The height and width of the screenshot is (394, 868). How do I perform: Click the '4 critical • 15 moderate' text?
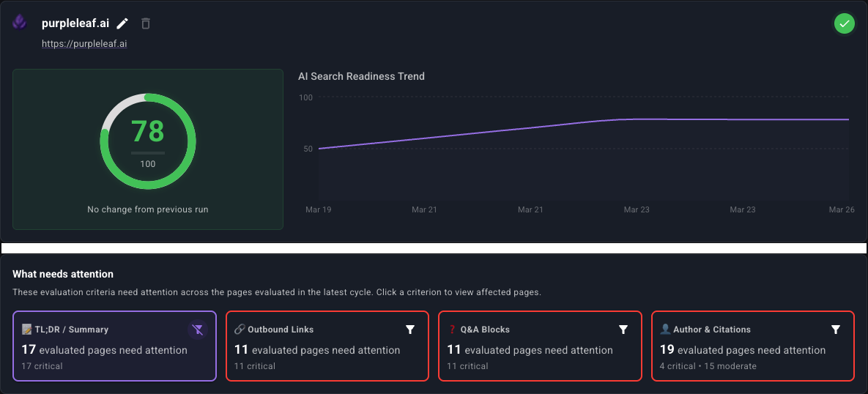click(708, 366)
